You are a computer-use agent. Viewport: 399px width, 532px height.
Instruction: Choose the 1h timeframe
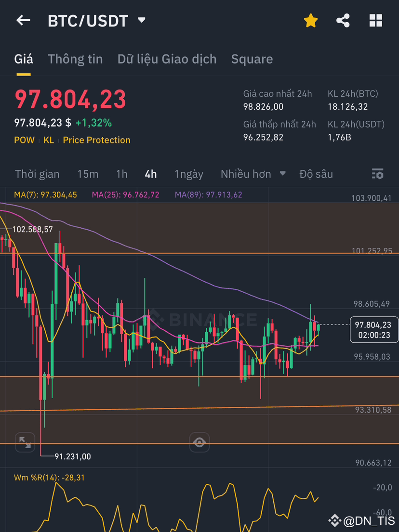point(122,174)
